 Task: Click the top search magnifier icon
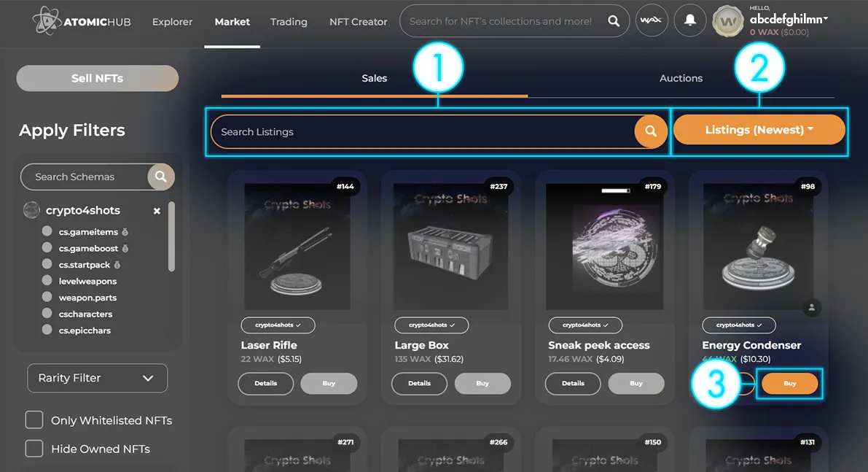point(614,21)
